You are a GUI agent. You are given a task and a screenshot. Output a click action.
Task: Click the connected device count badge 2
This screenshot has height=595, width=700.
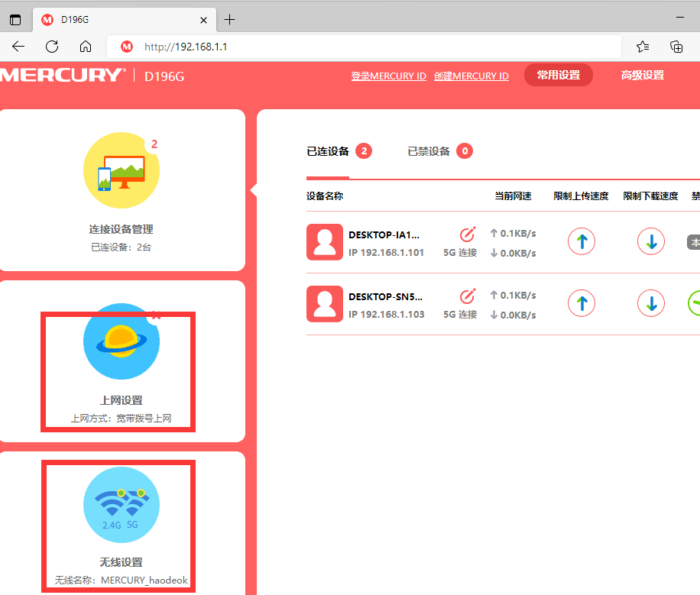tap(364, 151)
